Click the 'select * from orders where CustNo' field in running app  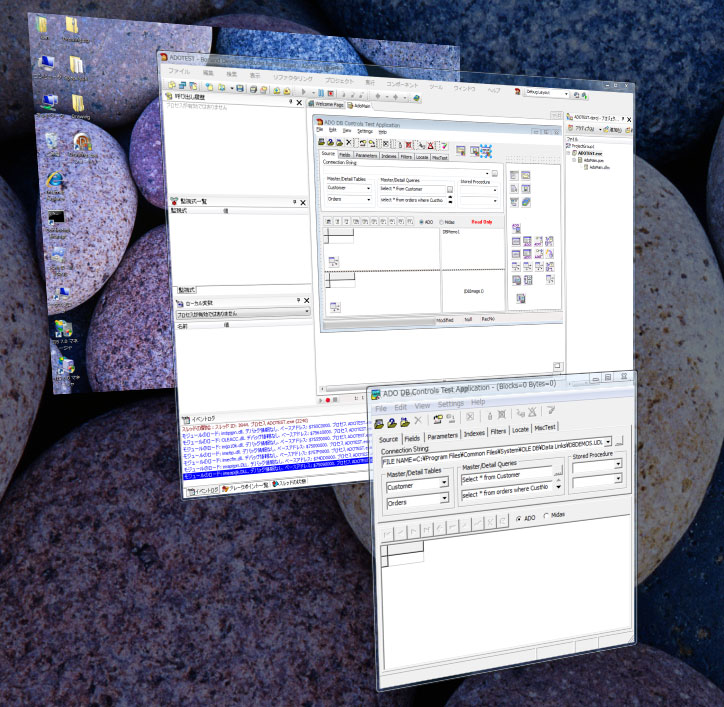coord(507,491)
